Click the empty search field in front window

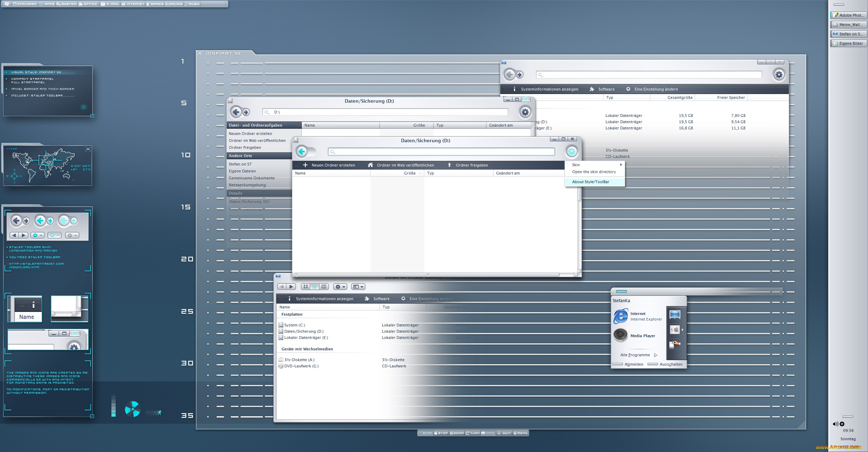(x=441, y=152)
